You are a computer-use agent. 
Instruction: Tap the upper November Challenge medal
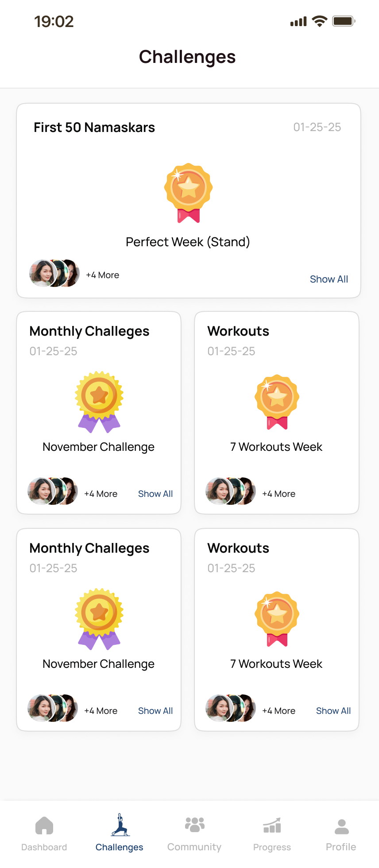[99, 402]
